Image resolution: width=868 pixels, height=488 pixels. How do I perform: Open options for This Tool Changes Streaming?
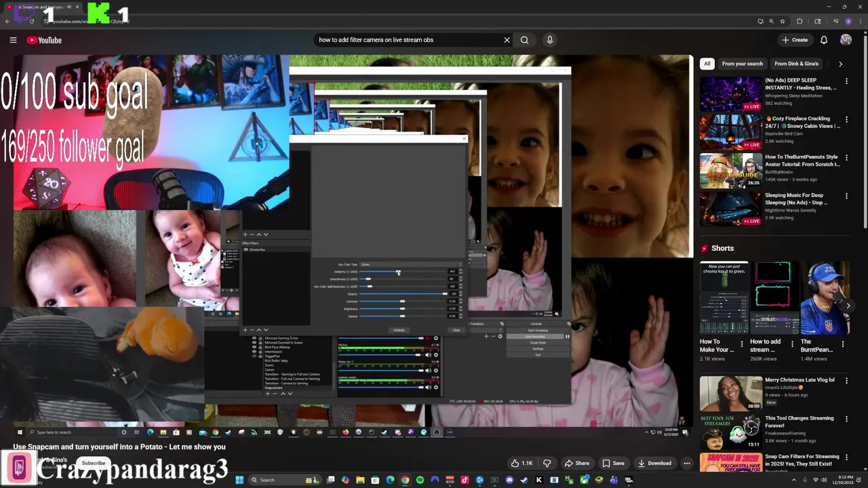coord(846,419)
